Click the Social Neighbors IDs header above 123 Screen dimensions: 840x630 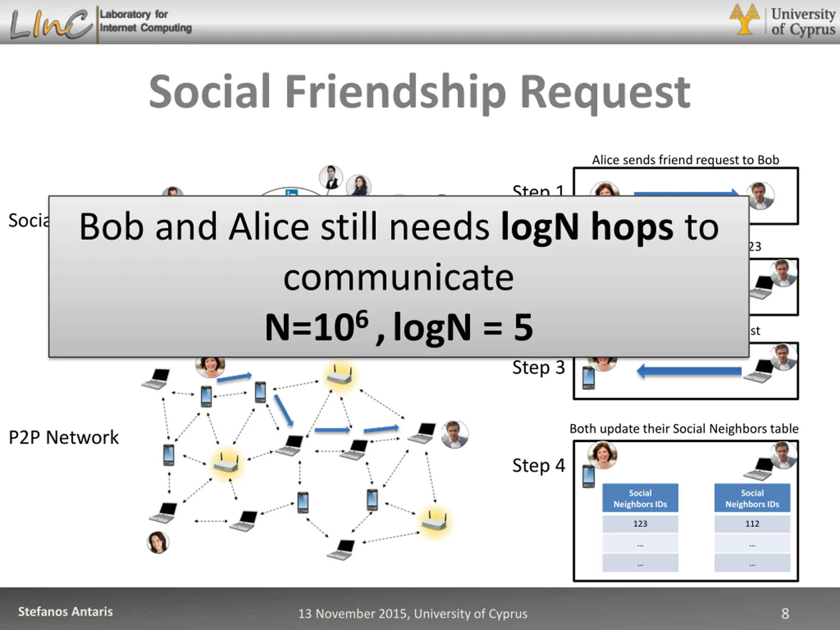(640, 498)
